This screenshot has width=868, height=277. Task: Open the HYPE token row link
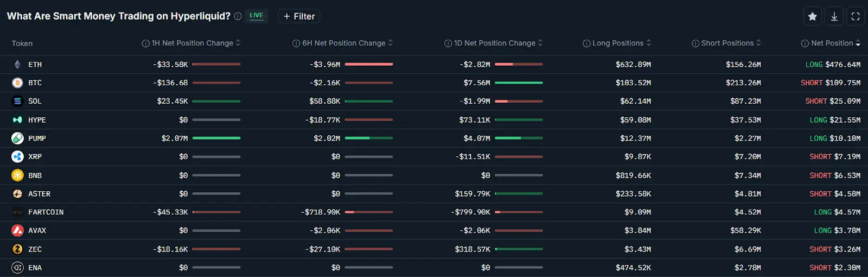[37, 120]
